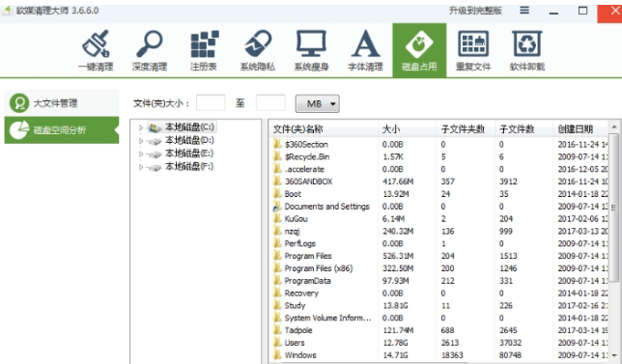The width and height of the screenshot is (622, 364).
Task: Select 本地磁盘(F:) in the tree
Action: click(x=189, y=166)
